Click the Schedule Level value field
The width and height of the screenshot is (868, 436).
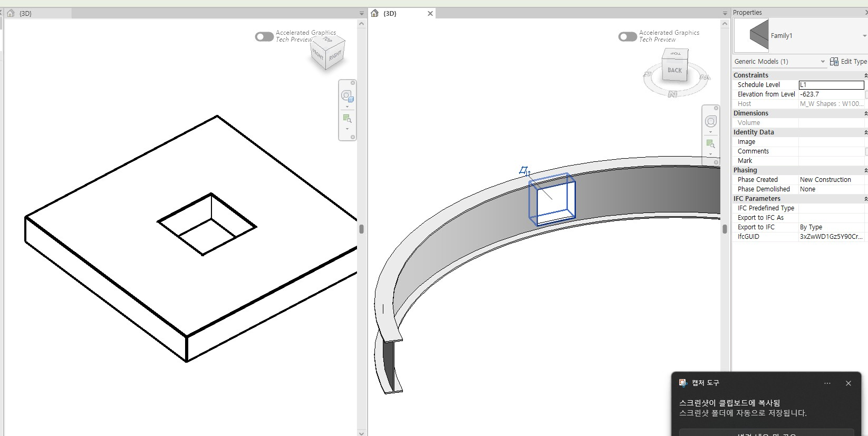[x=831, y=85]
